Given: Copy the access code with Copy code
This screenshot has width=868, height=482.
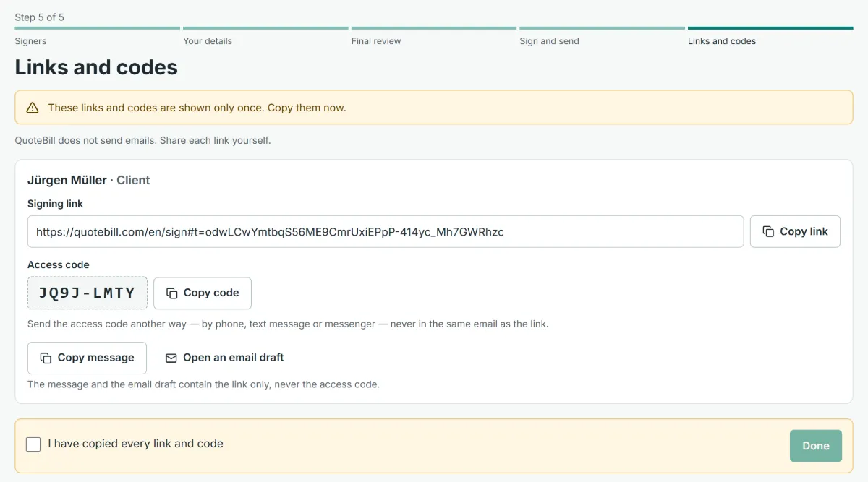Looking at the screenshot, I should (203, 293).
